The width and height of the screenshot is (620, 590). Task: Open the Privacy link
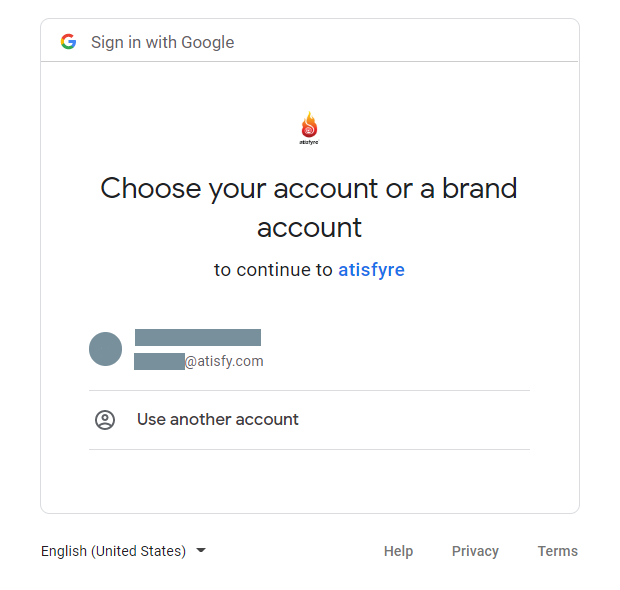tap(475, 551)
